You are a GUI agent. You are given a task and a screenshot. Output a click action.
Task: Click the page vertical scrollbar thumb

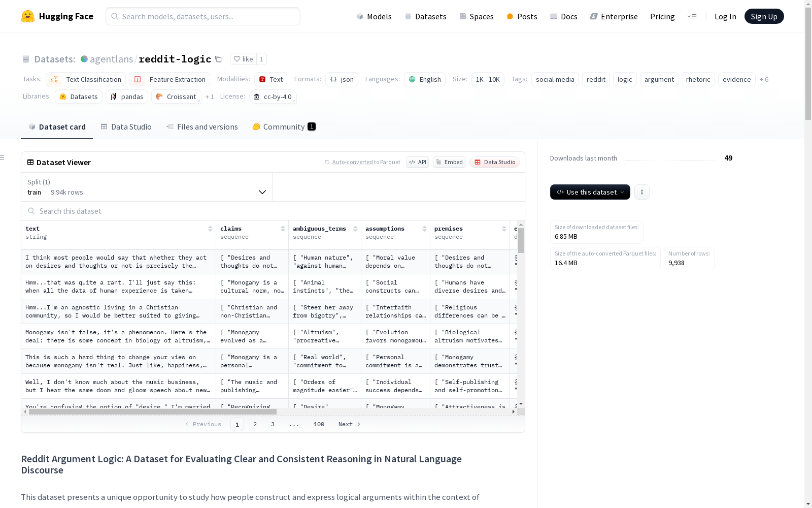tap(808, 63)
